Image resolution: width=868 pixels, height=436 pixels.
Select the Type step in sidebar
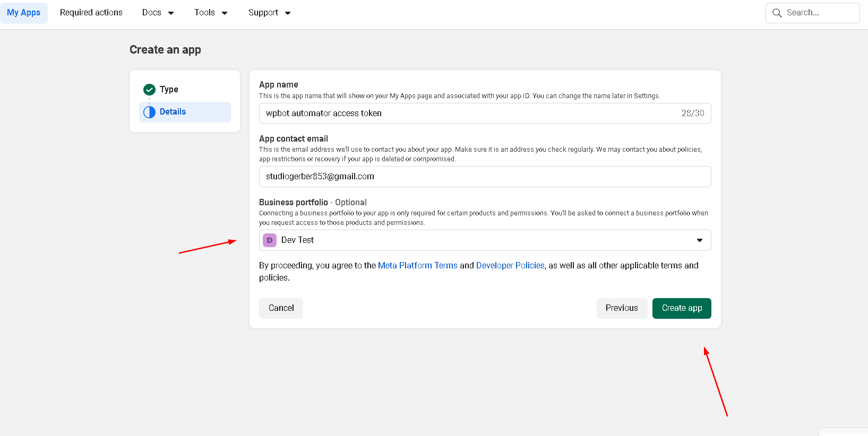coord(169,90)
